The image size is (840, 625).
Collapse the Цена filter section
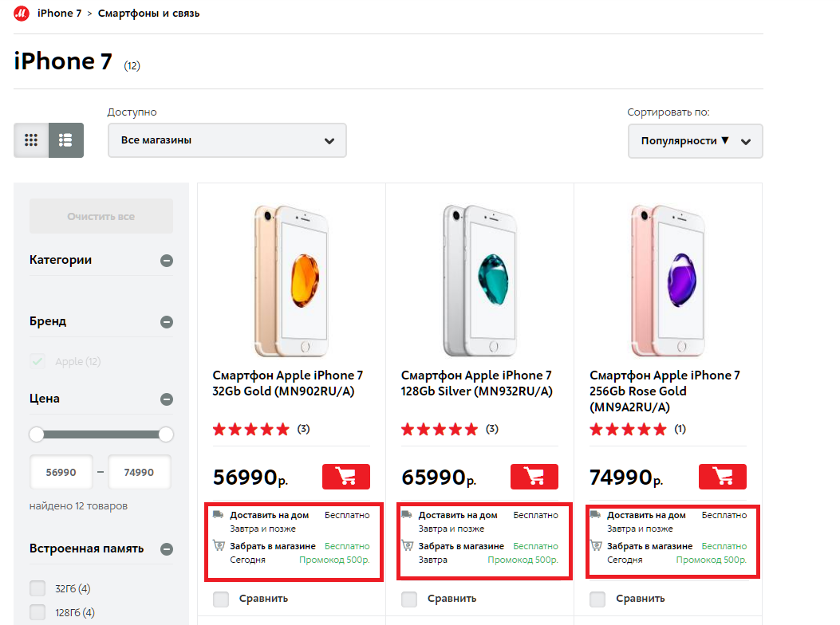click(x=167, y=399)
